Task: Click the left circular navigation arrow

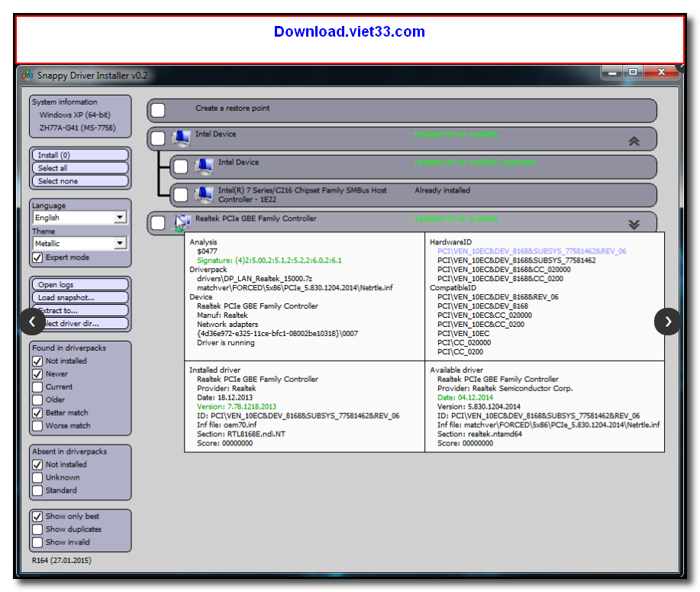Action: [32, 322]
